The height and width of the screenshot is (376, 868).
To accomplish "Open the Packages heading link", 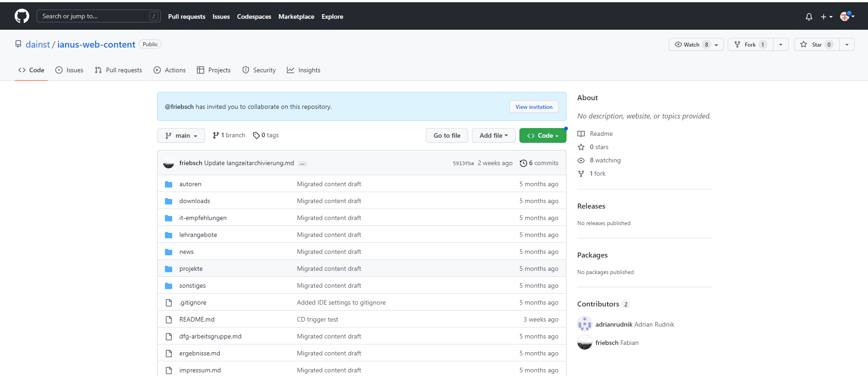I will coord(593,255).
